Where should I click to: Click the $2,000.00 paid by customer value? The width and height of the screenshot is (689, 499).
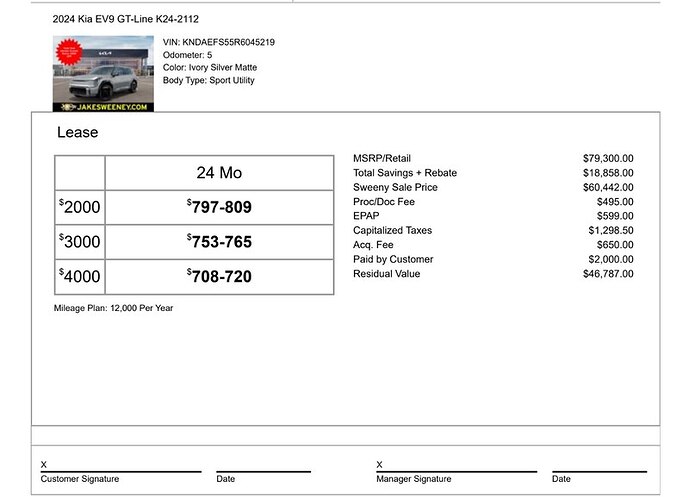[x=611, y=259]
